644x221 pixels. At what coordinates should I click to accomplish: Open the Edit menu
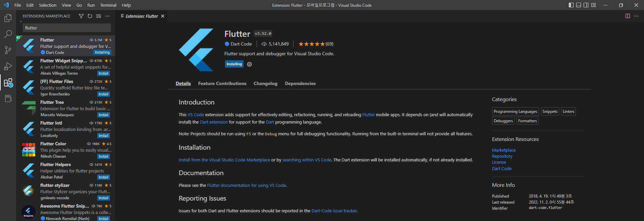(x=30, y=5)
